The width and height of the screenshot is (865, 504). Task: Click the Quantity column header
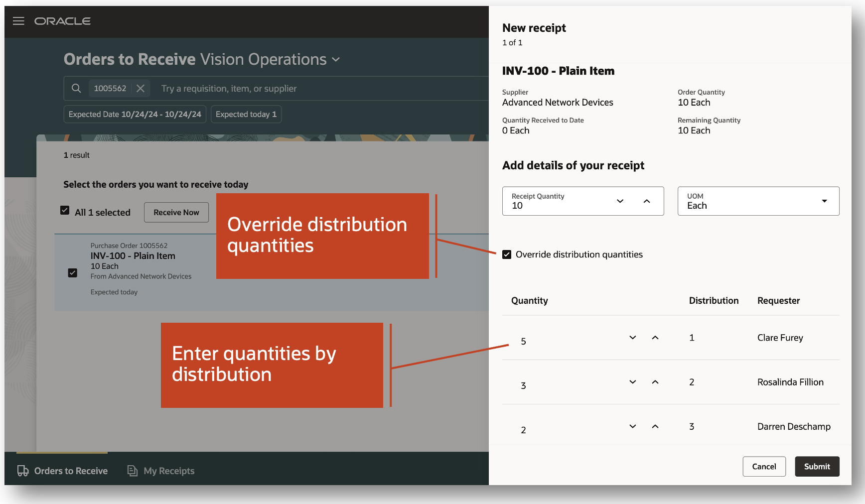pyautogui.click(x=529, y=301)
